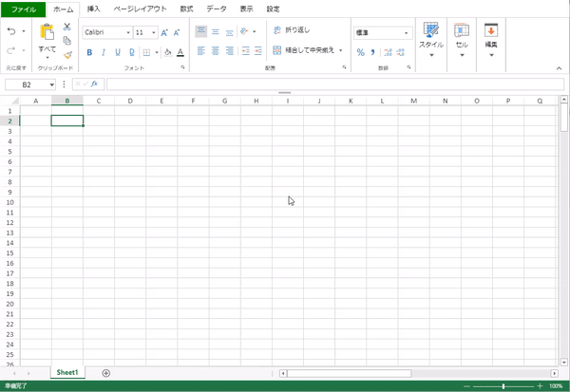Toggle Underline formatting
This screenshot has width=570, height=392.
[x=118, y=52]
